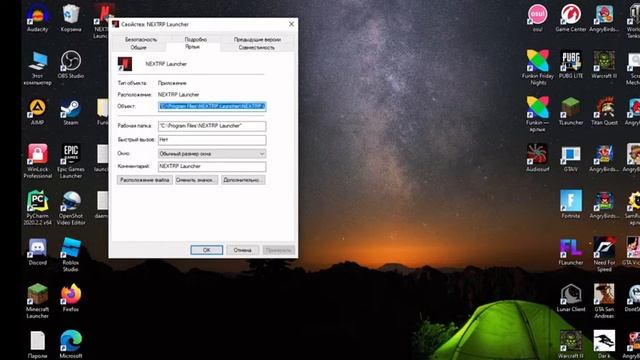Select the GTA San Andreas shortcut

click(604, 301)
